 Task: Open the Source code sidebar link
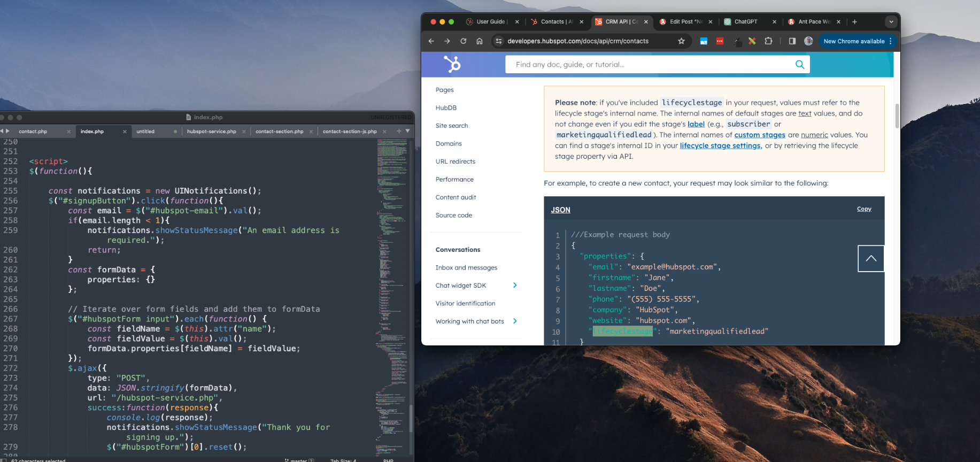tap(454, 215)
